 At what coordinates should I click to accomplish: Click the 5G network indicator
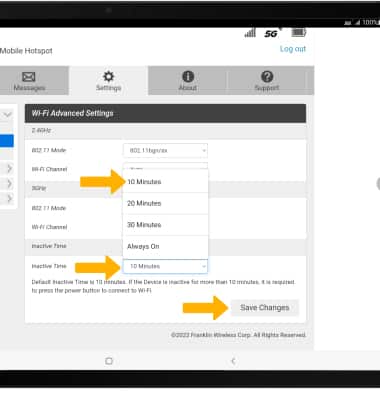[x=271, y=34]
